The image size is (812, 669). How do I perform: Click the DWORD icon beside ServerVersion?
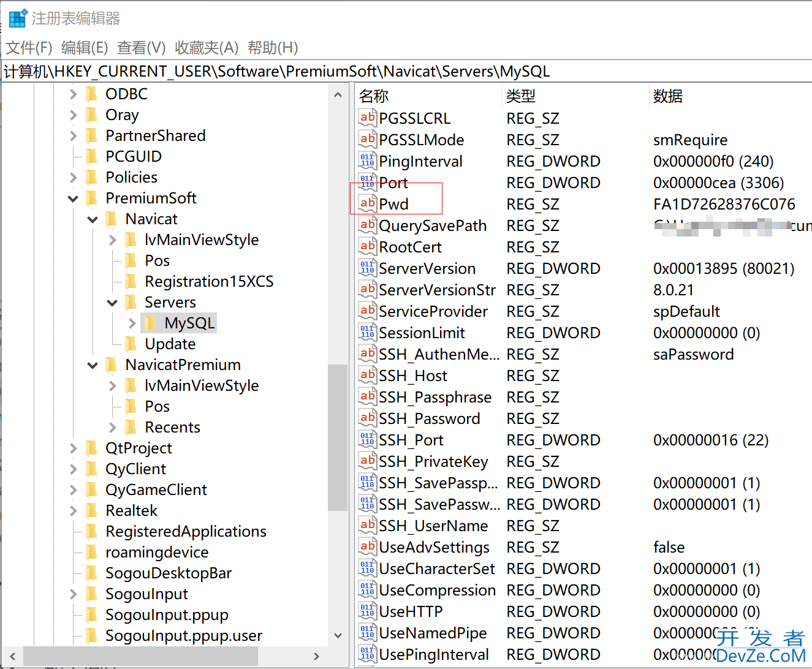pyautogui.click(x=367, y=268)
